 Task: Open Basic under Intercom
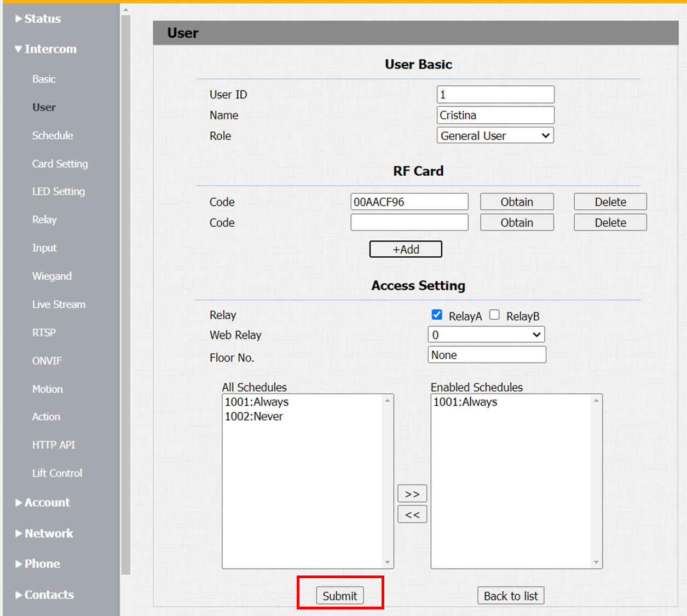coord(44,79)
